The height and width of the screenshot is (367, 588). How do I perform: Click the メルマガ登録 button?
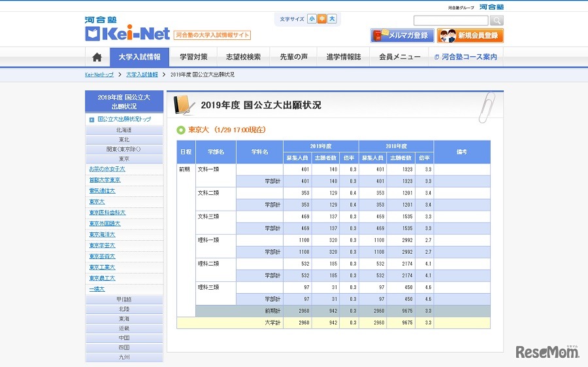[402, 36]
